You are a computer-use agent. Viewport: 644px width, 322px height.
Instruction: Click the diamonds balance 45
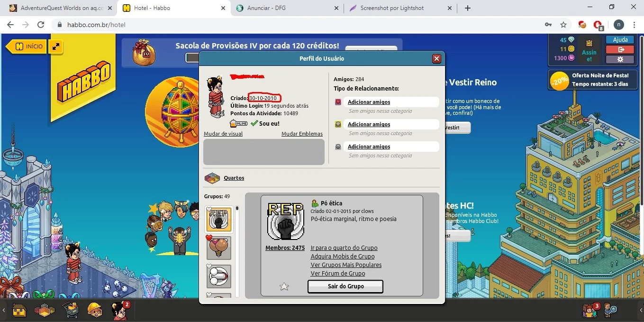point(567,40)
